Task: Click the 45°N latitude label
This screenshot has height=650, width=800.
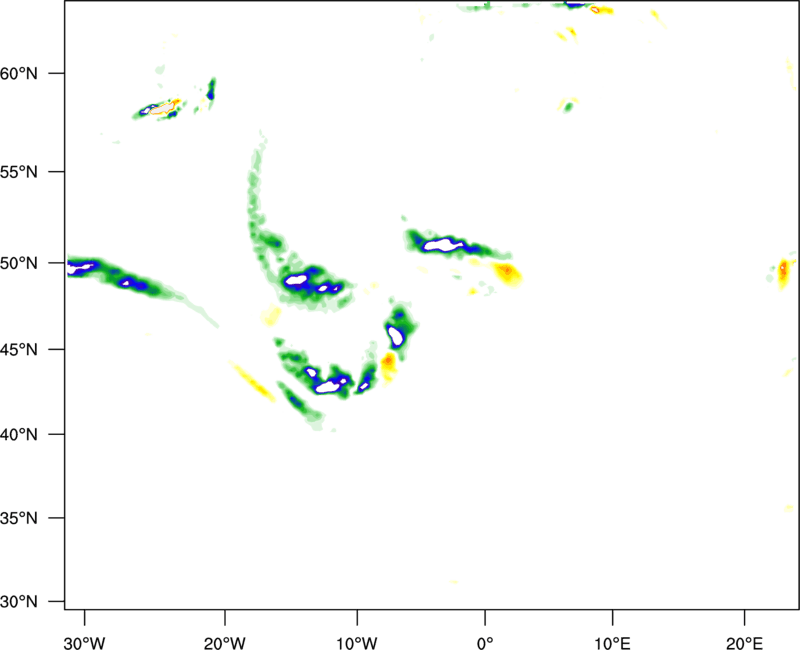Action: (19, 349)
